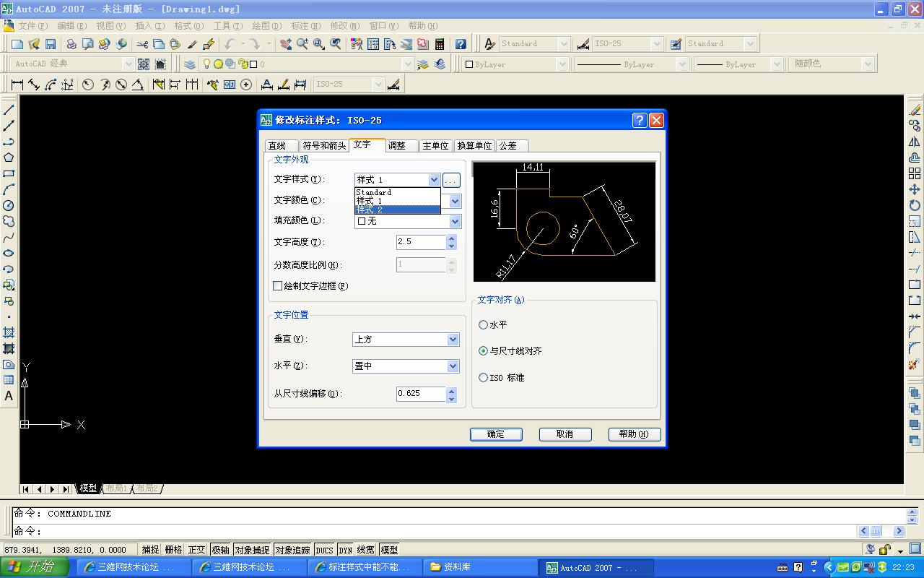Select the Array modify tool
The height and width of the screenshot is (578, 924).
[915, 173]
